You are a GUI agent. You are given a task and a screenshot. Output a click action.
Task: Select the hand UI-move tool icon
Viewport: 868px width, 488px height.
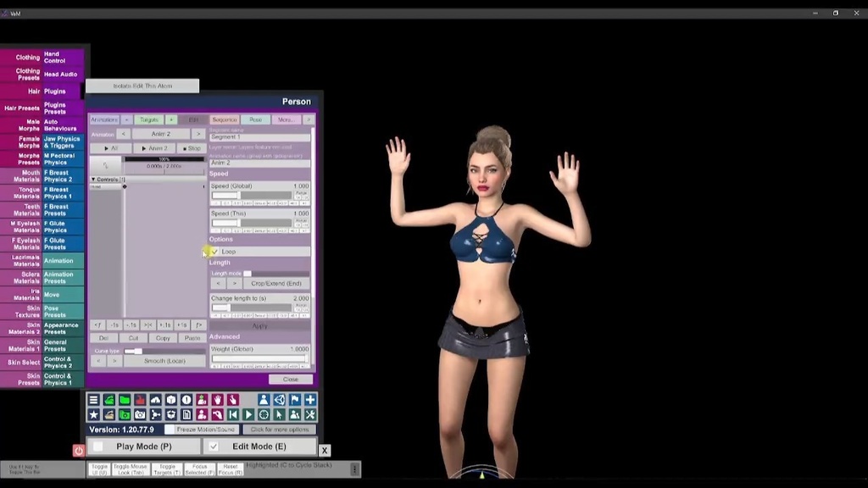pos(219,399)
